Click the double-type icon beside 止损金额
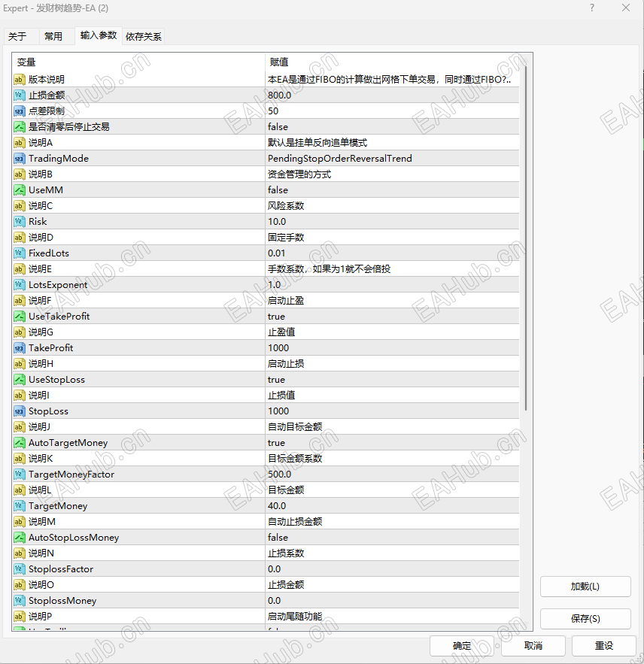The width and height of the screenshot is (644, 664). (x=19, y=96)
